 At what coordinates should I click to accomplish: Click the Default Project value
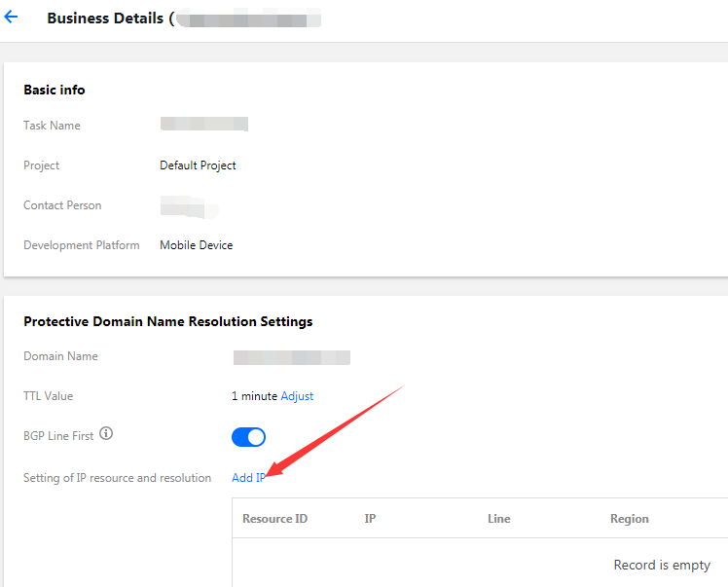[x=198, y=165]
